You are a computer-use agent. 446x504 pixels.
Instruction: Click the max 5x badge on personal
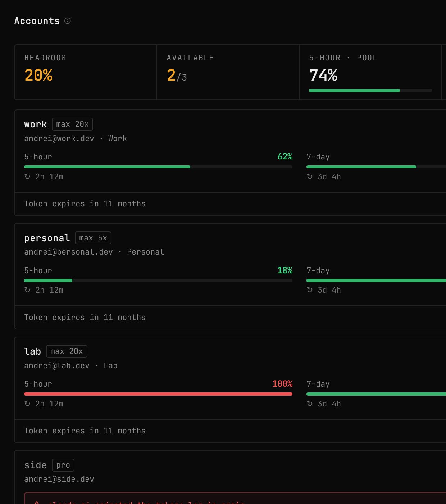coord(93,238)
